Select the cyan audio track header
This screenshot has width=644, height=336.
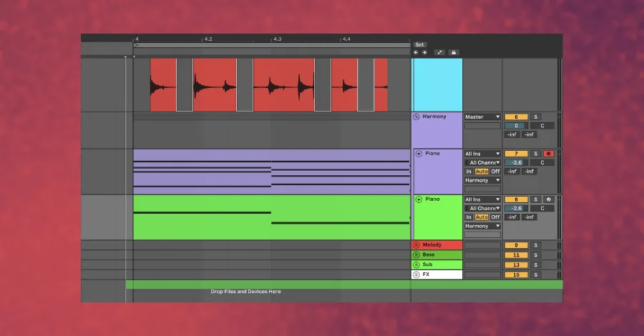pos(437,85)
